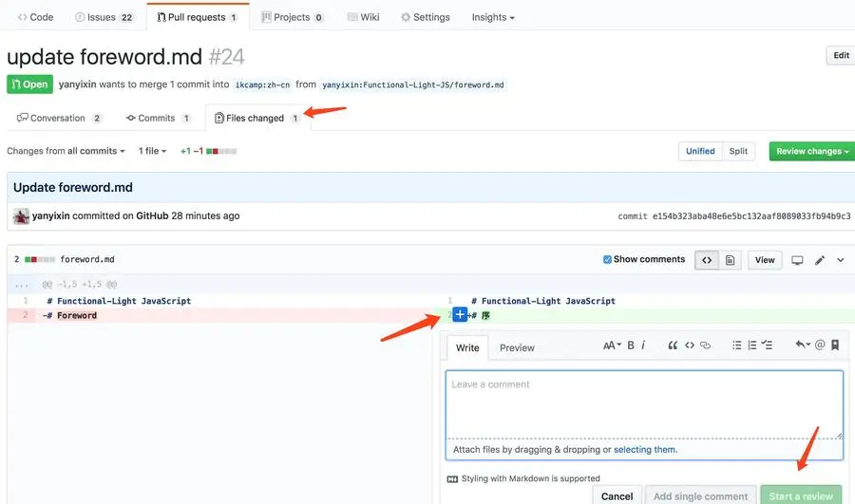
Task: Expand the 1 file dropdown
Action: pos(152,151)
